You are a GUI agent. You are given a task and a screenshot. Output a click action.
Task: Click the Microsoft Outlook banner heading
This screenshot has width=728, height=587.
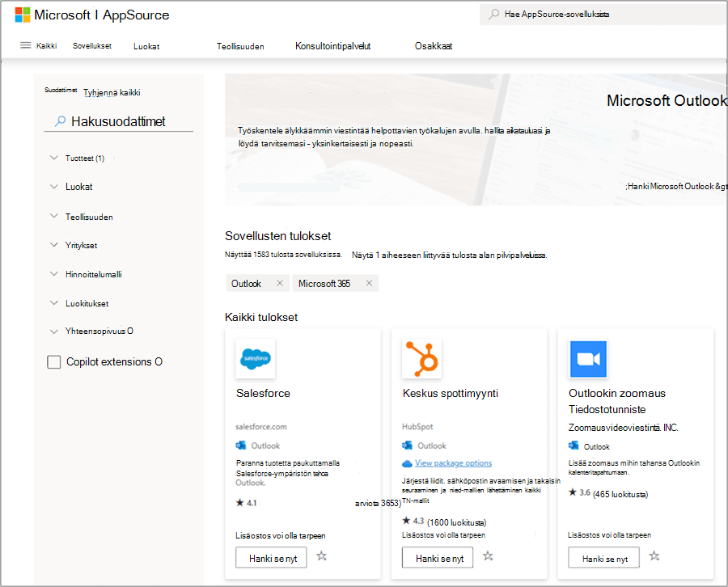667,101
